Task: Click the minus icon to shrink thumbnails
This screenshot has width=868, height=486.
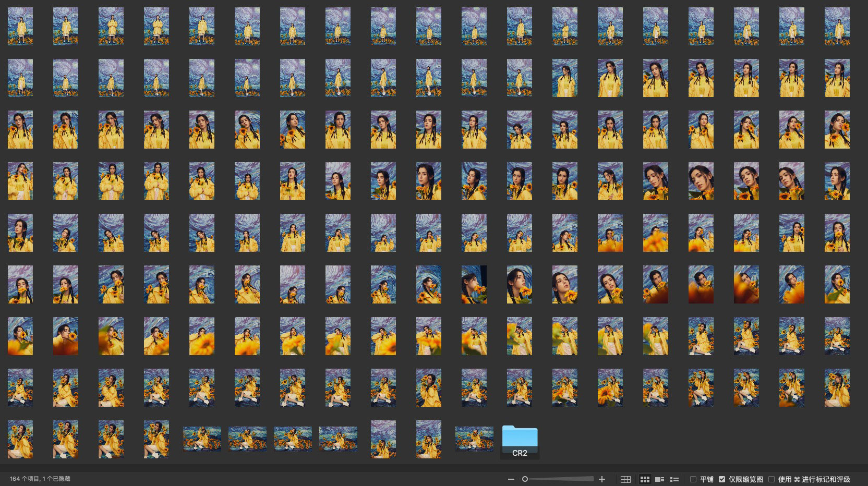Action: [511, 479]
